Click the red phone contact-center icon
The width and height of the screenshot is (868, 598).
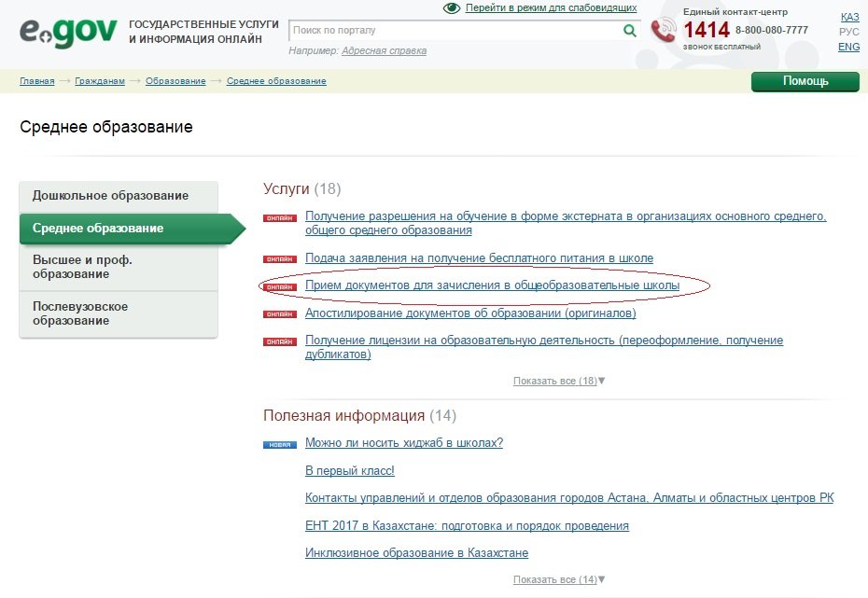(x=664, y=31)
